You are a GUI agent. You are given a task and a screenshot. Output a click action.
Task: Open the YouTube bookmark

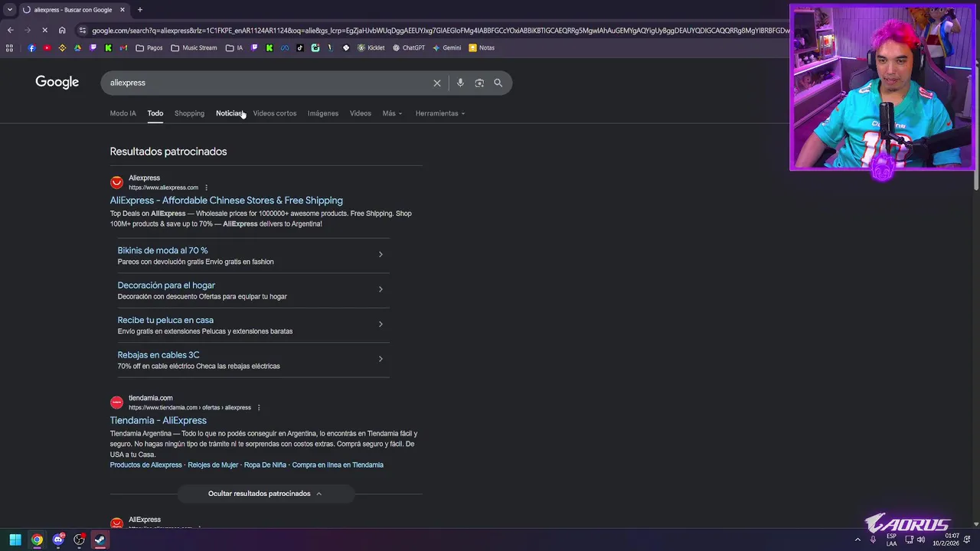point(47,47)
